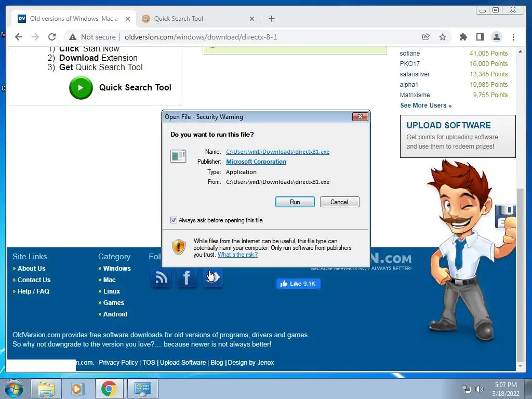Open user sofiane's profile
Viewport: 532px width, 399px height.
[x=409, y=54]
